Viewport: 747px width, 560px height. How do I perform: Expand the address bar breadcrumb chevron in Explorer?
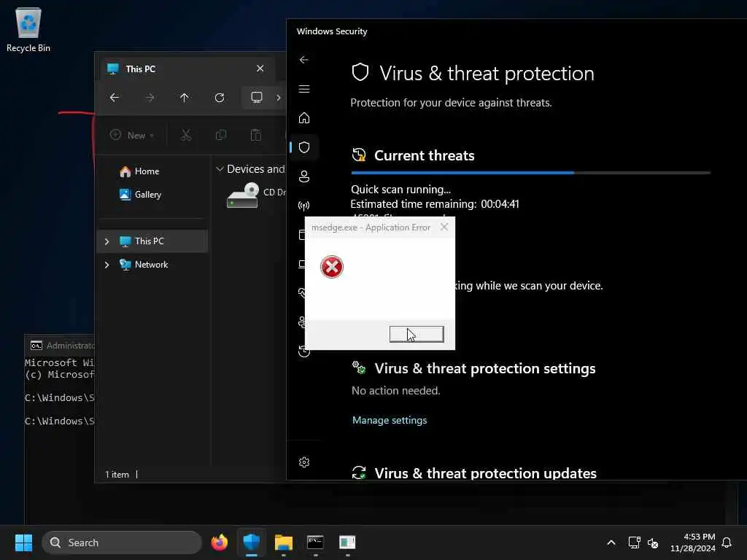[x=278, y=98]
